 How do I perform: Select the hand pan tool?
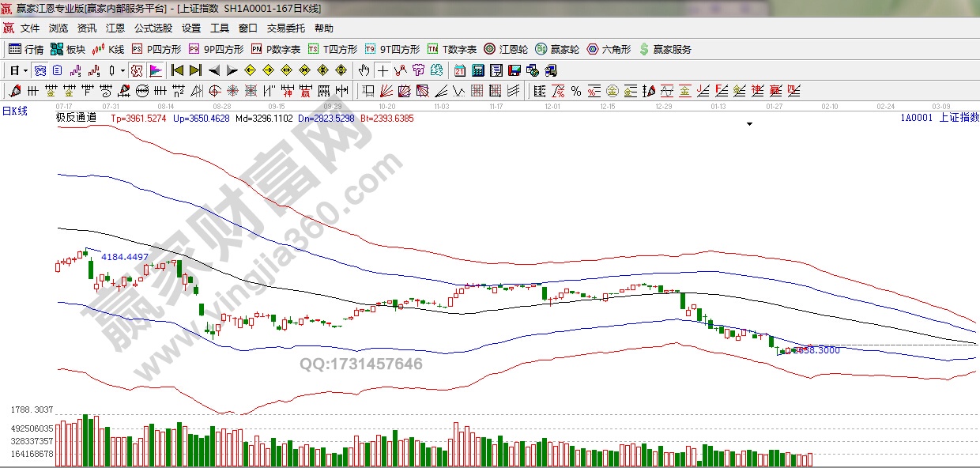(364, 70)
